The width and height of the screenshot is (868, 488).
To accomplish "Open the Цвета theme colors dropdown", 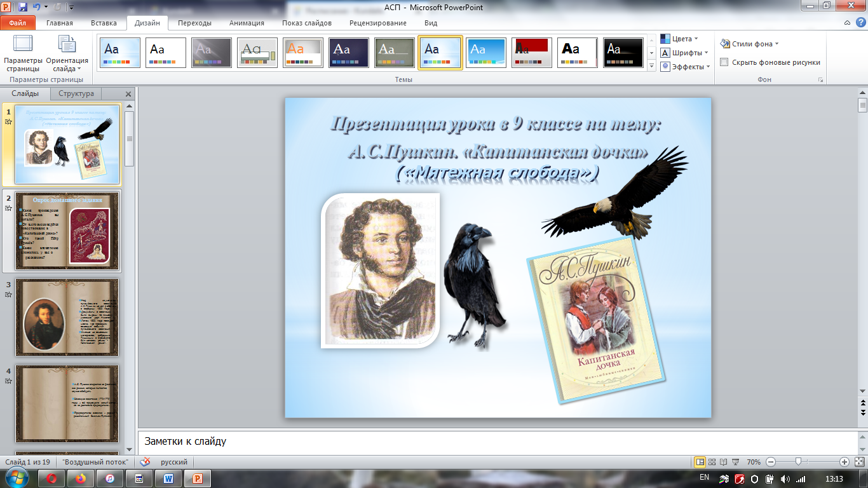I will click(679, 39).
